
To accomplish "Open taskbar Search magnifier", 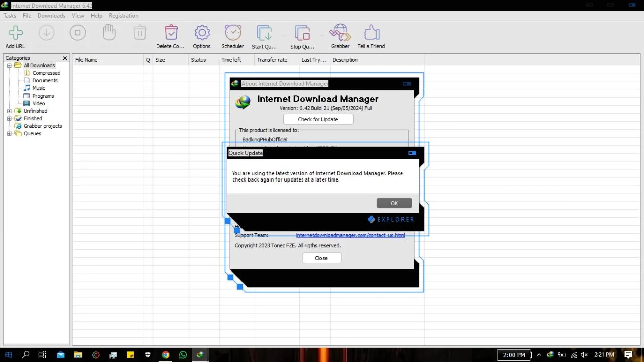I will 26,355.
